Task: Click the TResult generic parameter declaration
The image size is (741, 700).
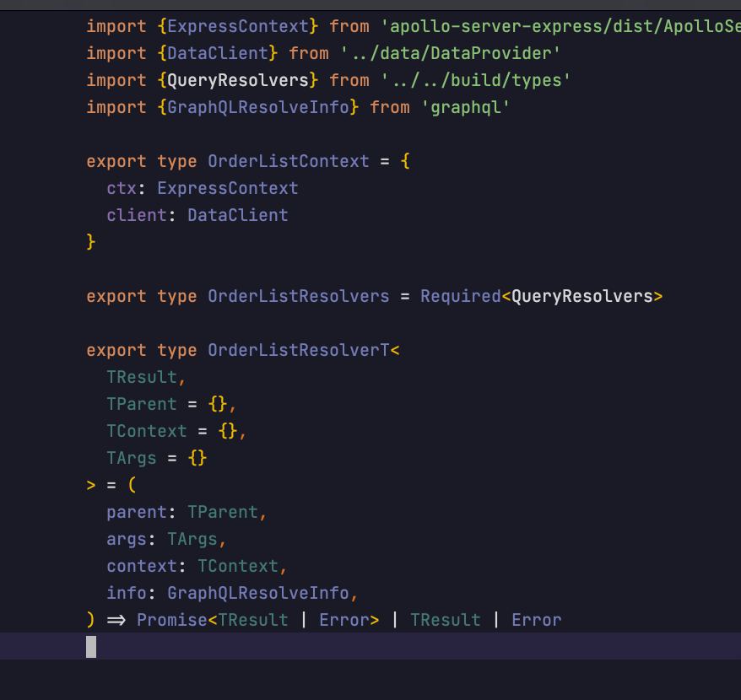Action: 142,377
